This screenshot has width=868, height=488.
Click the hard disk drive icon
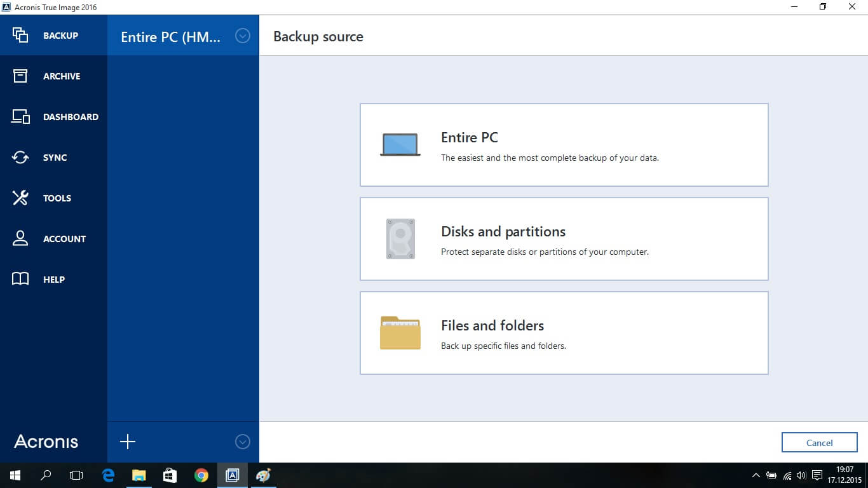click(x=400, y=239)
